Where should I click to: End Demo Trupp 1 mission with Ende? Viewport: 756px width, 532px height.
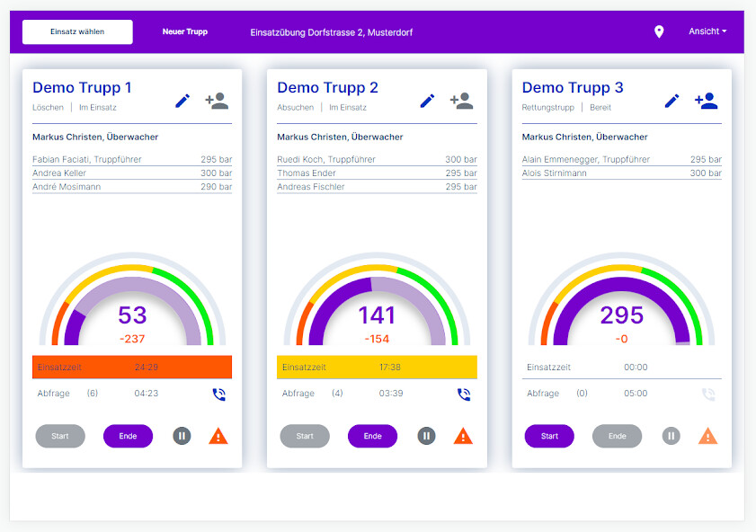click(128, 437)
